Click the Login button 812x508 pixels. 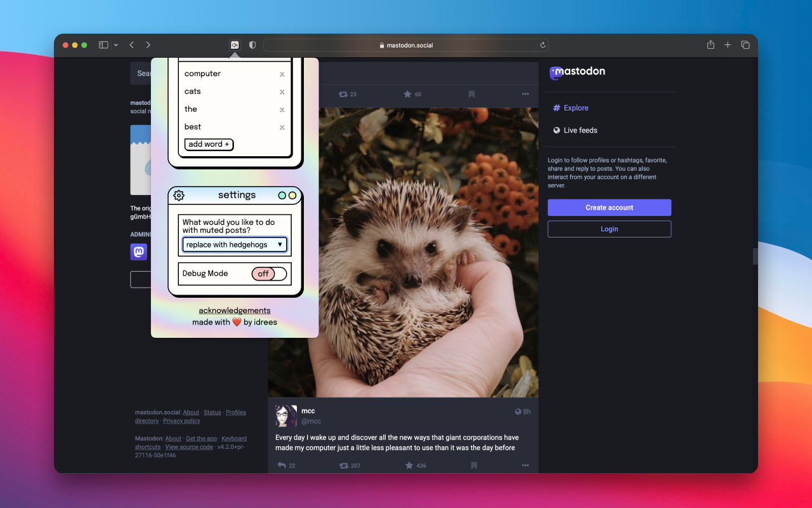click(610, 229)
